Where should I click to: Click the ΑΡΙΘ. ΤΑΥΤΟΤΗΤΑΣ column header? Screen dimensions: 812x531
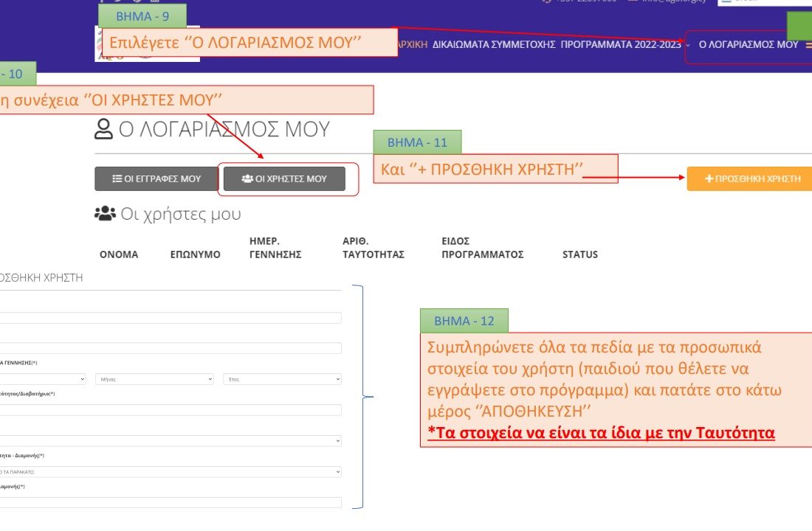(374, 248)
